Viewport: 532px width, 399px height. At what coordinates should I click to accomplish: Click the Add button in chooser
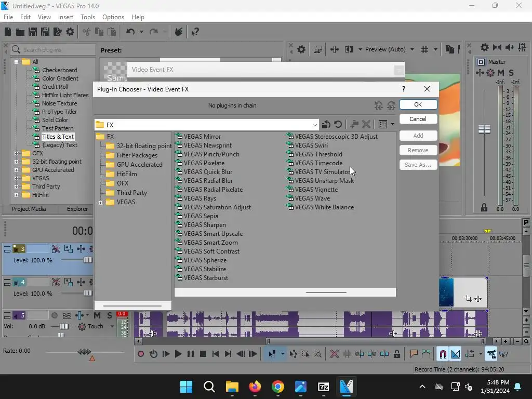tap(418, 136)
